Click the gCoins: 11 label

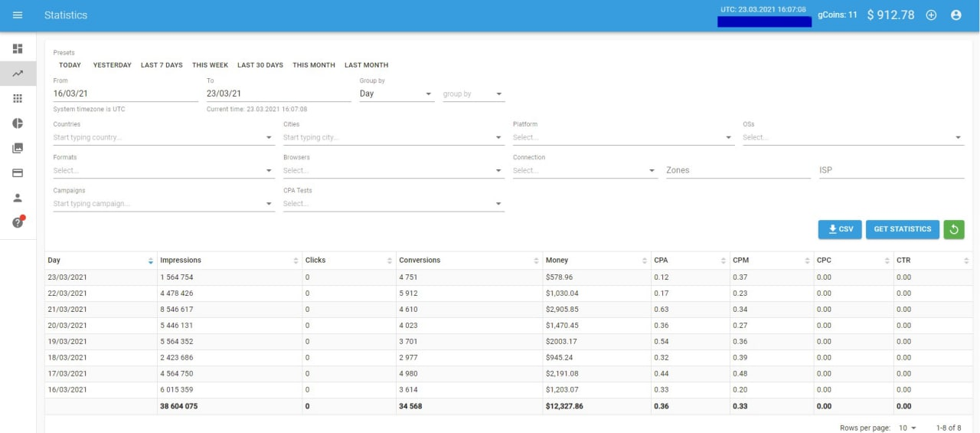(838, 15)
